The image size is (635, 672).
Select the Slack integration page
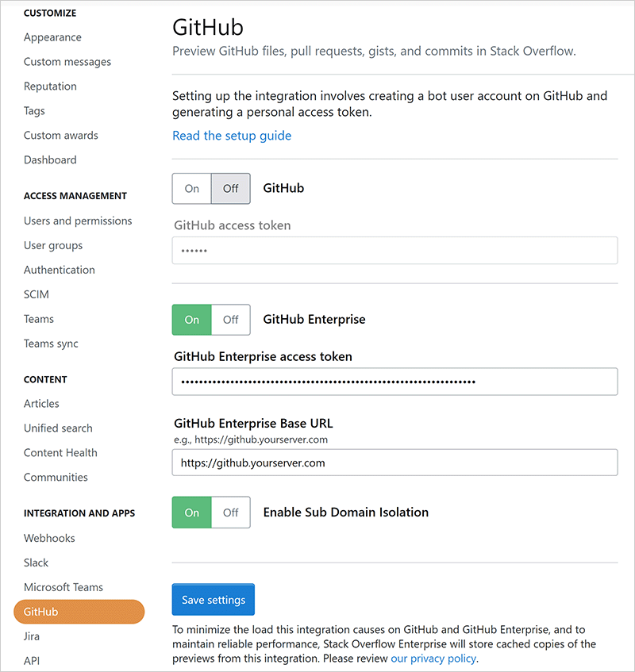coord(37,563)
